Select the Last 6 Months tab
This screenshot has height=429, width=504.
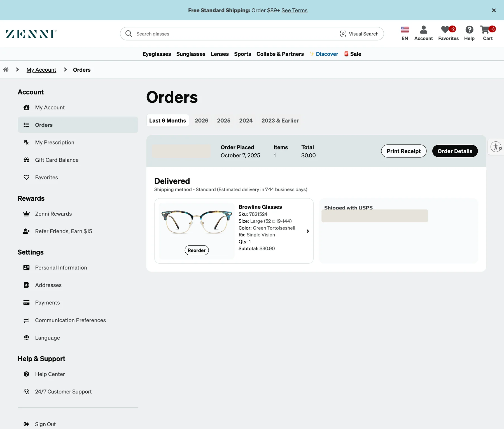167,121
